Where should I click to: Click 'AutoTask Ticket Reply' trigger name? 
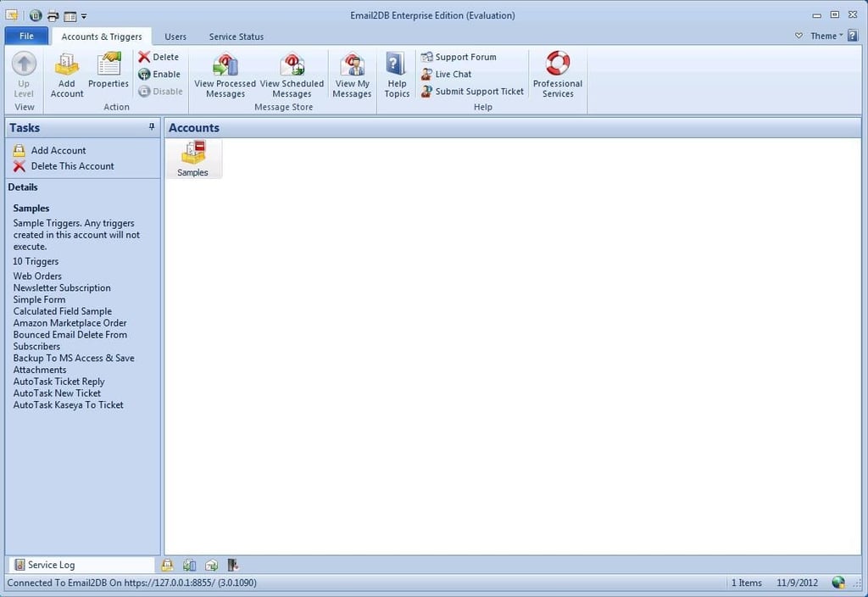click(58, 382)
